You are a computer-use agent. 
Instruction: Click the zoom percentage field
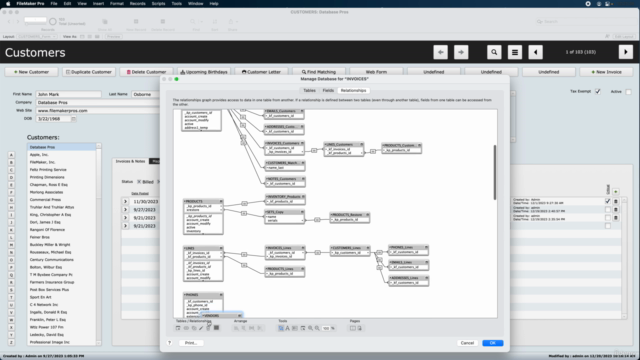(326, 328)
